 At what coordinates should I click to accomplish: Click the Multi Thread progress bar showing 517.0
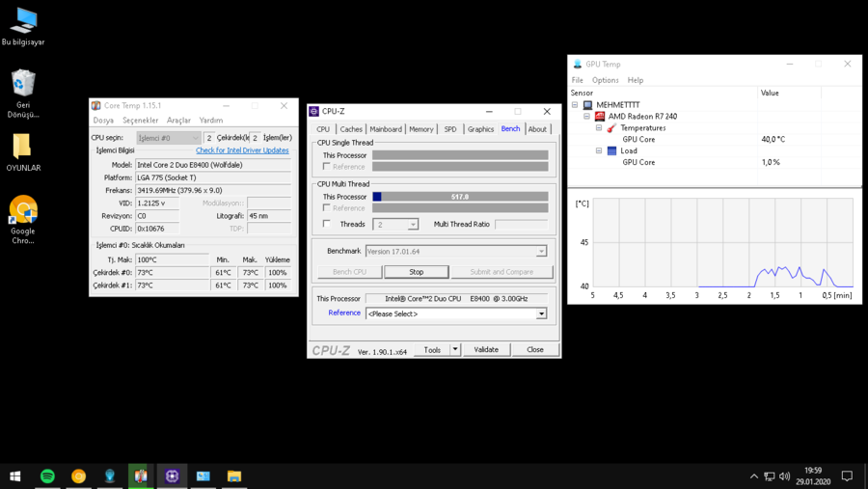pyautogui.click(x=460, y=197)
